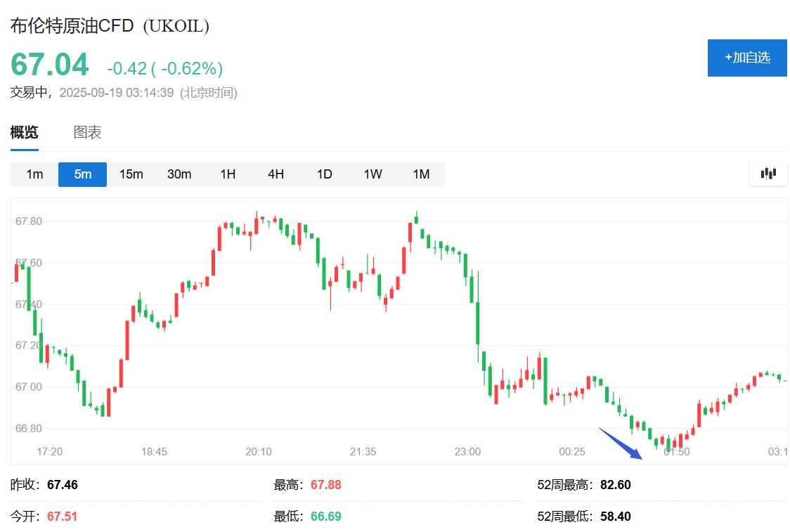Show the 1W weekly chart
Image resolution: width=790 pixels, height=532 pixels.
pyautogui.click(x=373, y=174)
